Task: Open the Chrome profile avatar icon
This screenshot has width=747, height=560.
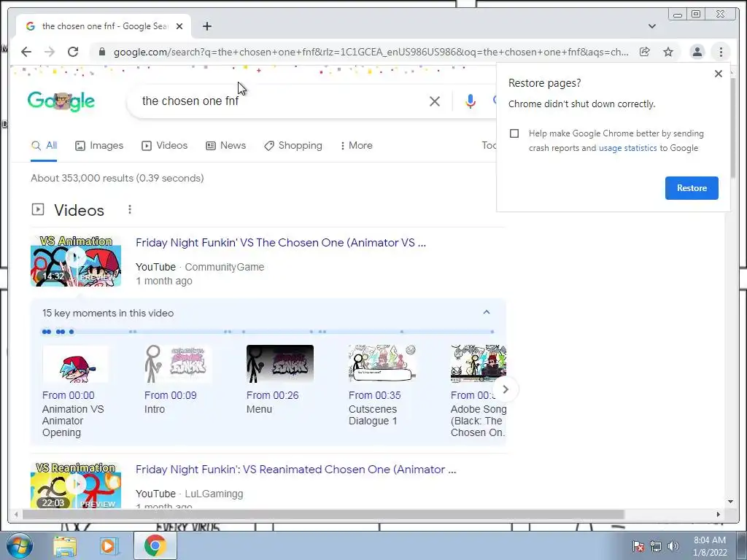Action: (697, 52)
